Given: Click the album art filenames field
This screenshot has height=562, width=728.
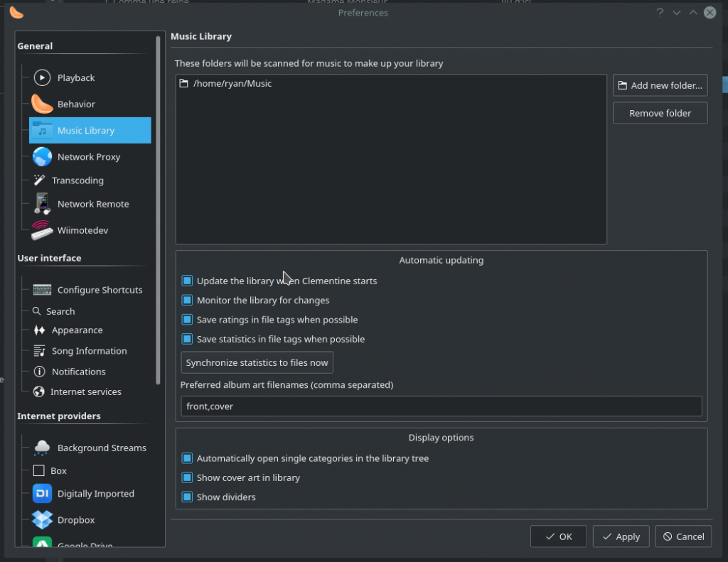Looking at the screenshot, I should pos(441,406).
